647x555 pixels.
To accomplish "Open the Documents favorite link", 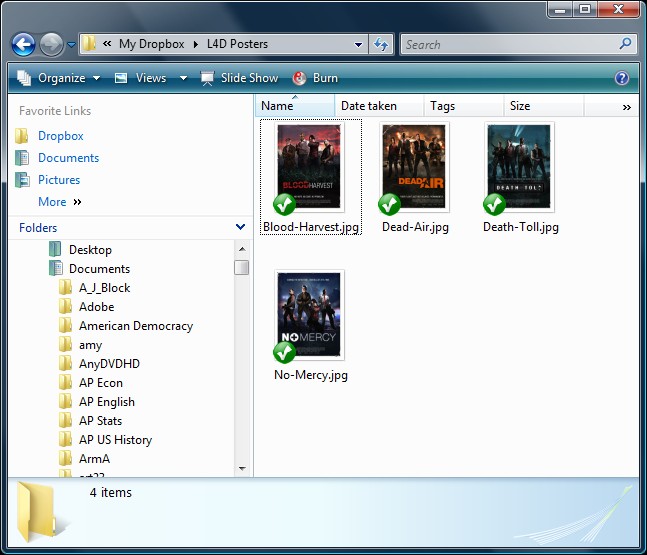I will click(x=68, y=158).
